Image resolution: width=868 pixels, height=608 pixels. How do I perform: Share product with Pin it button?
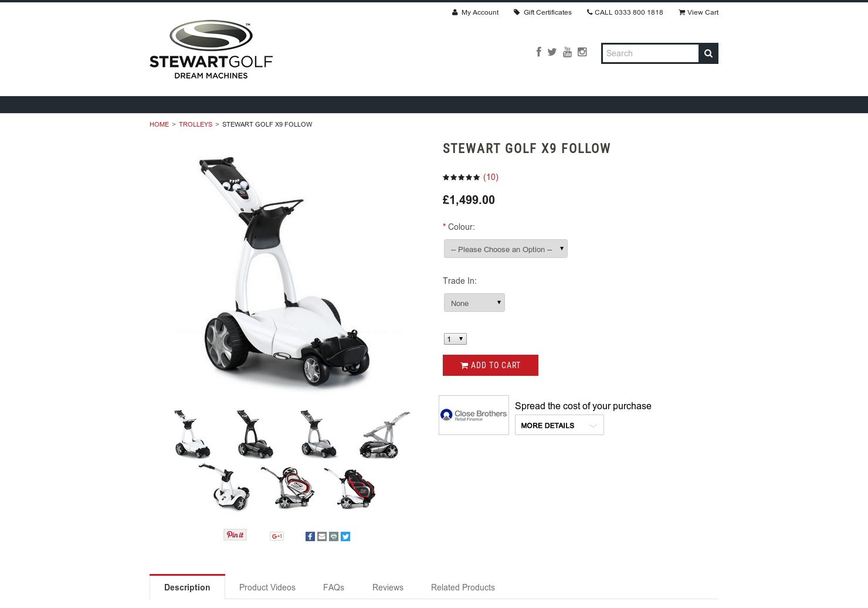click(x=235, y=535)
